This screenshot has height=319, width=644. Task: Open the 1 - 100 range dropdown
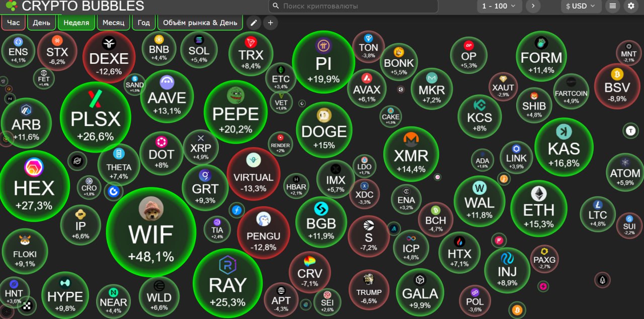[x=499, y=6]
